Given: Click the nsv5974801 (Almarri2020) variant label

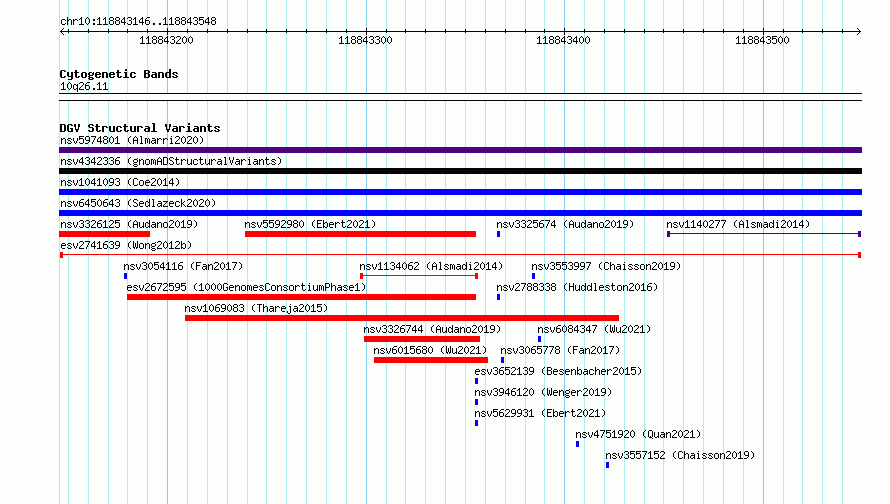Looking at the screenshot, I should coord(132,140).
